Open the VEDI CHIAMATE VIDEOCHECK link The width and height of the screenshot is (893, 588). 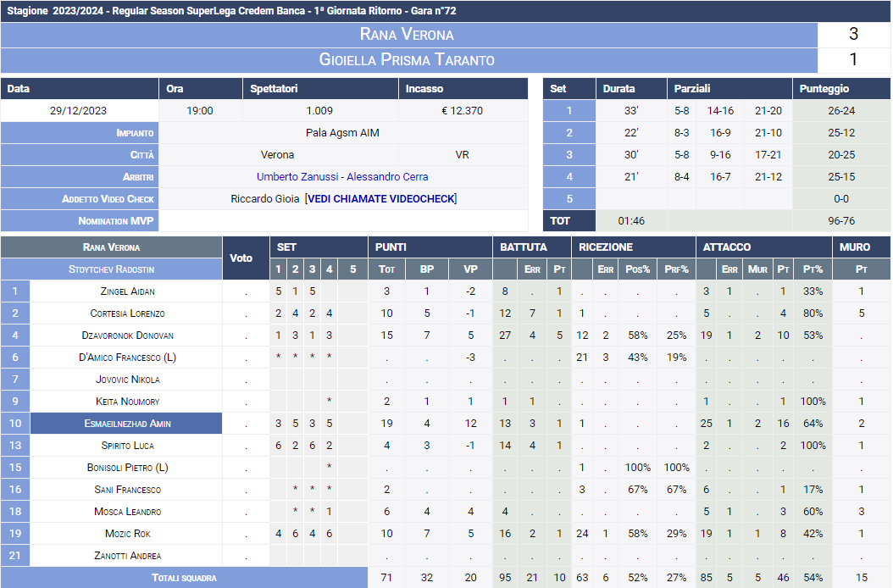click(x=381, y=199)
